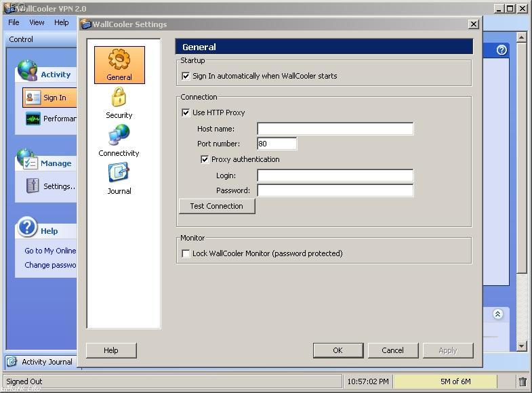Toggle Sign In automatically when WallCooler starts
532x393 pixels.
[186, 76]
